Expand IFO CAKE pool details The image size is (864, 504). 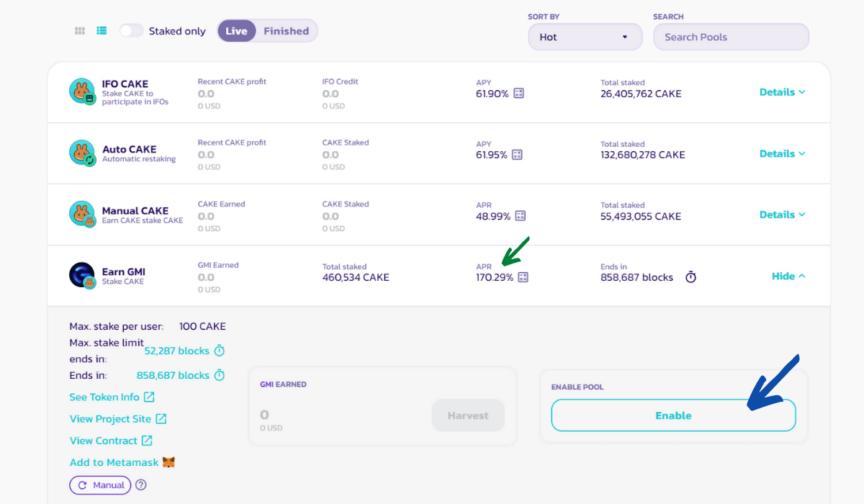783,92
